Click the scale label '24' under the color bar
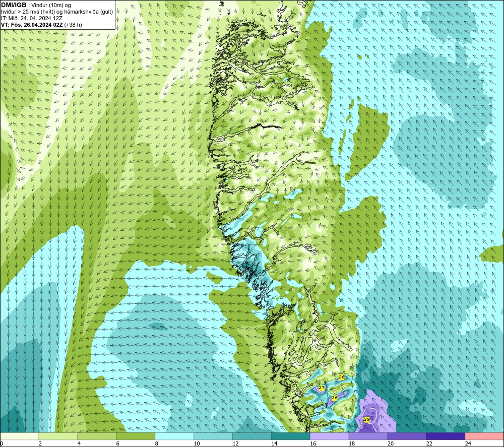The height and width of the screenshot is (447, 504). [468, 443]
